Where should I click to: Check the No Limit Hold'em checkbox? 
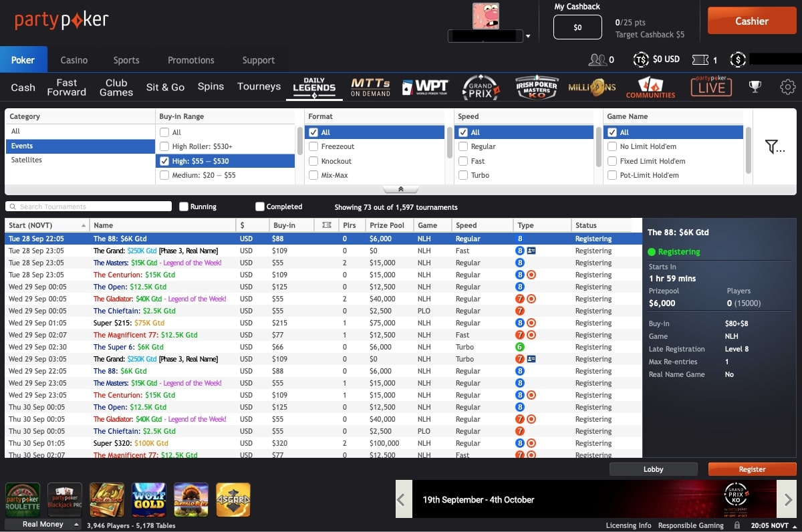point(612,146)
